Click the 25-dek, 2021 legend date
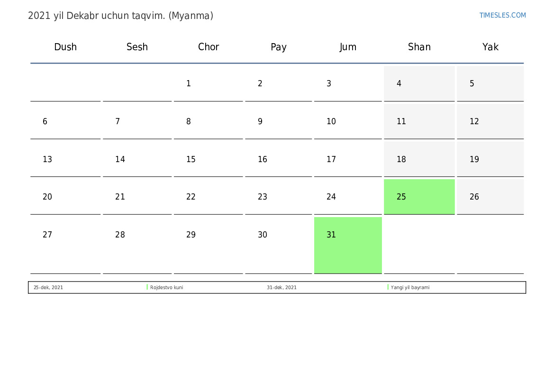The image size is (554, 392). pos(48,287)
